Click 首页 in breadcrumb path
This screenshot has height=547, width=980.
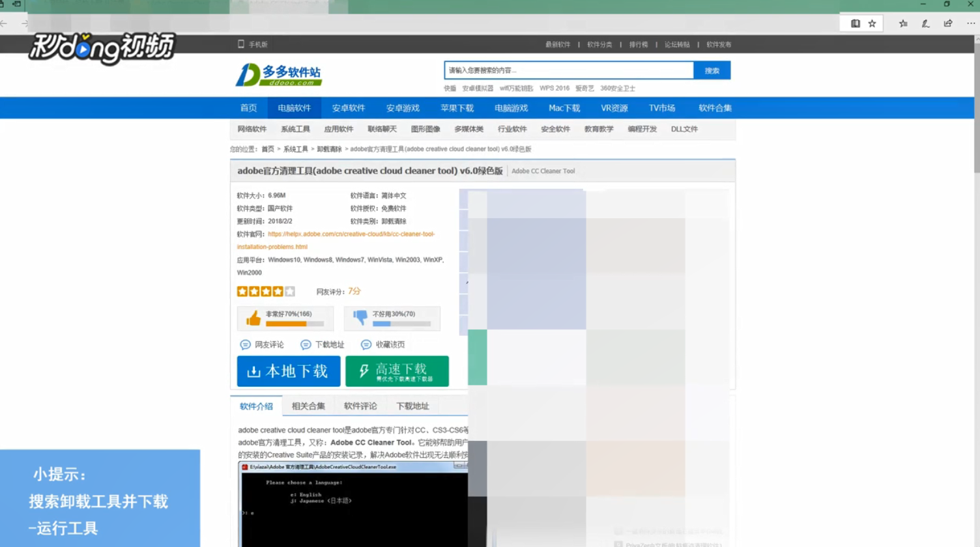coord(268,149)
